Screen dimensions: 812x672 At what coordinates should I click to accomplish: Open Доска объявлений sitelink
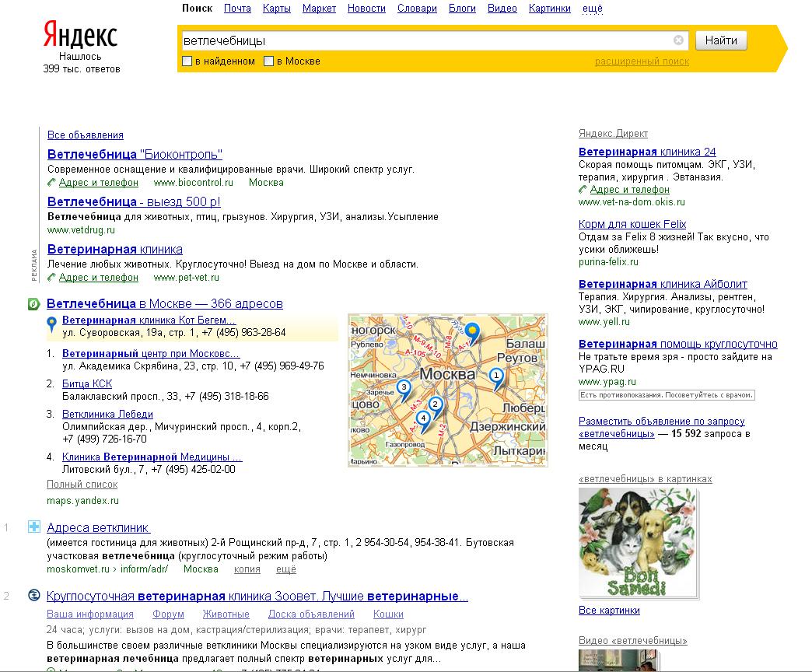311,614
